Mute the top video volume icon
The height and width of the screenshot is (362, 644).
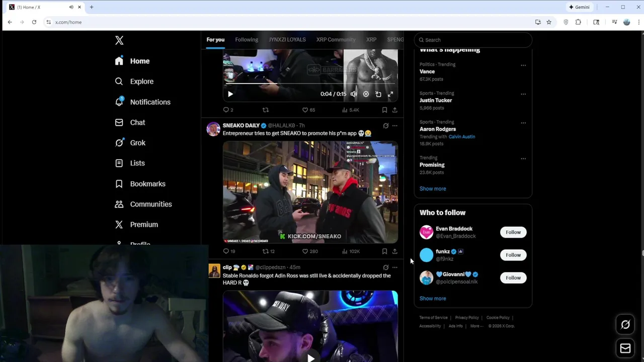click(354, 94)
